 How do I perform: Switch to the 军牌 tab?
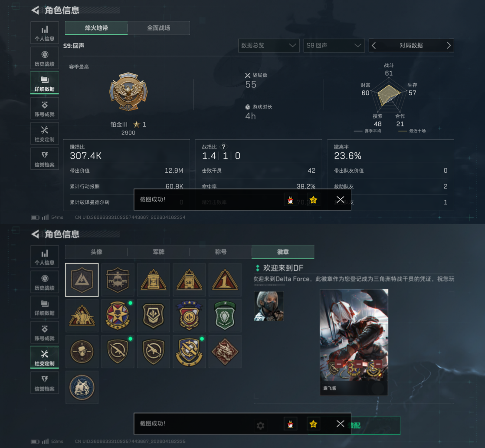point(159,252)
